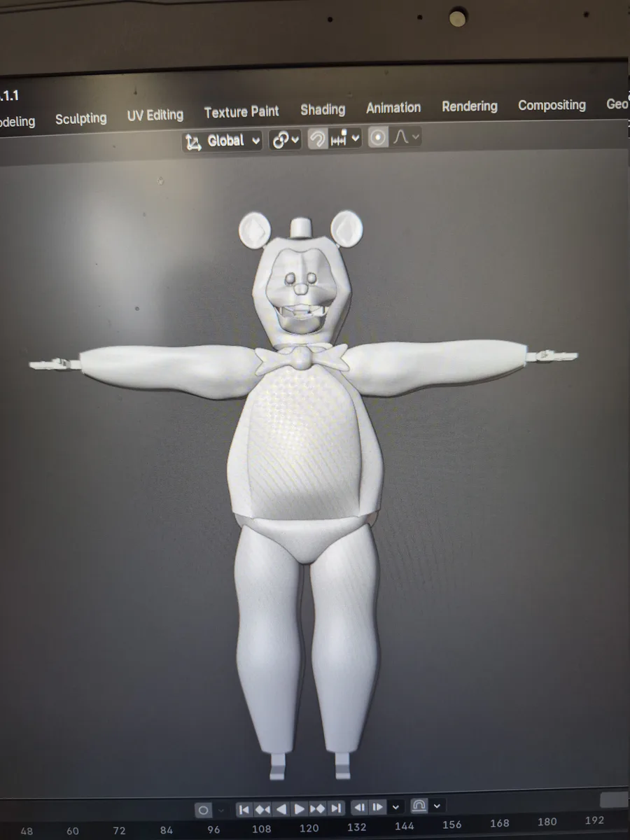Jump to the previous keyframe
The image size is (630, 840).
(262, 809)
